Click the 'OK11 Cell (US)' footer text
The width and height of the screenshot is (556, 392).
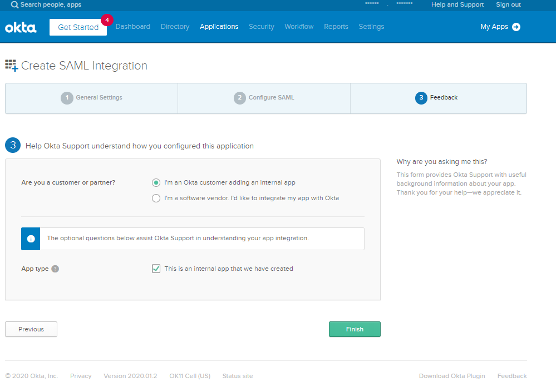190,376
